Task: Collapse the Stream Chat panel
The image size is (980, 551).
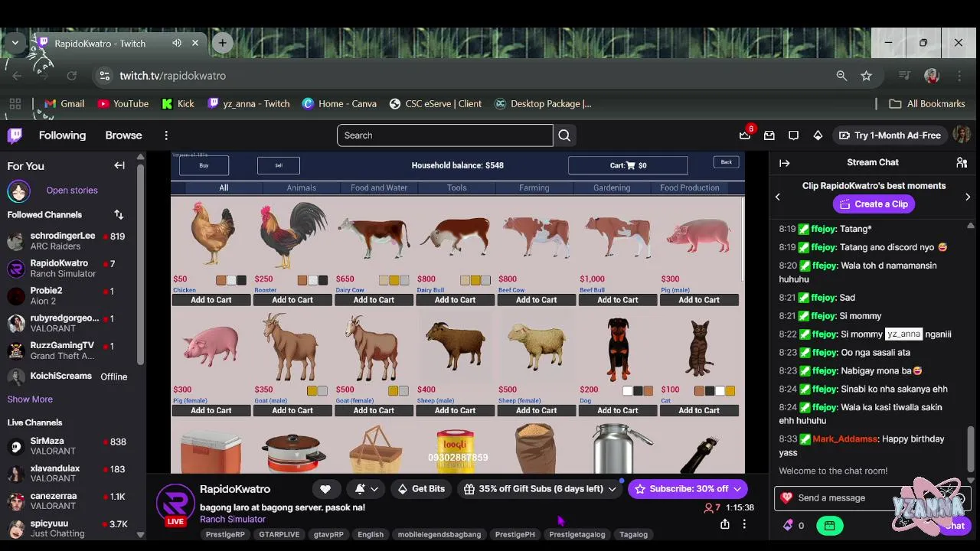Action: (784, 163)
